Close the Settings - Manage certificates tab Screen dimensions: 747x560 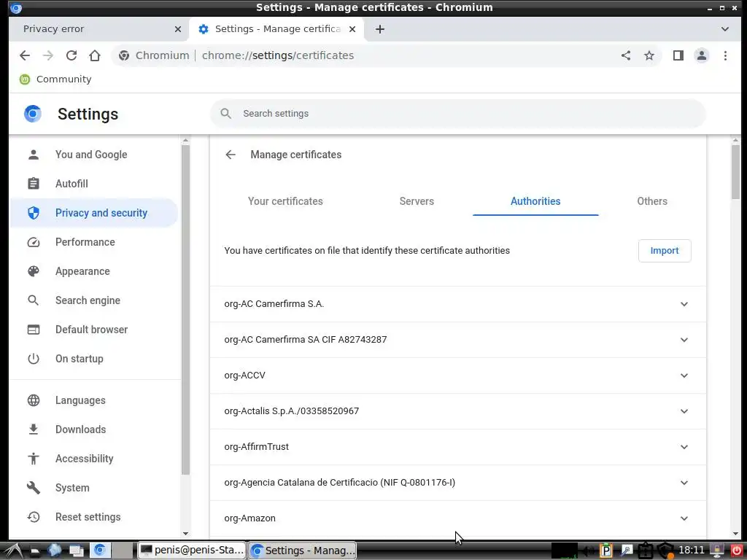(352, 29)
